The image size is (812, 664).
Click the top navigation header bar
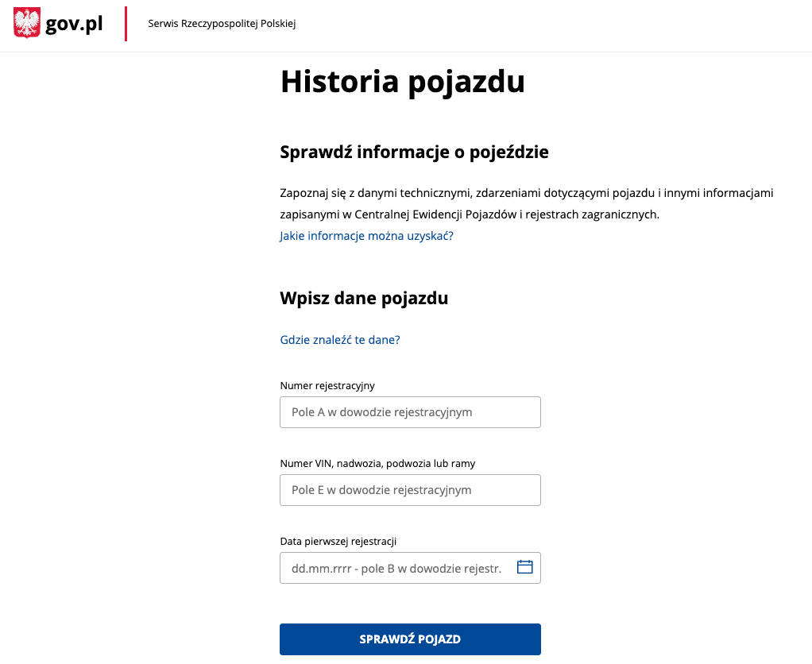[x=406, y=24]
